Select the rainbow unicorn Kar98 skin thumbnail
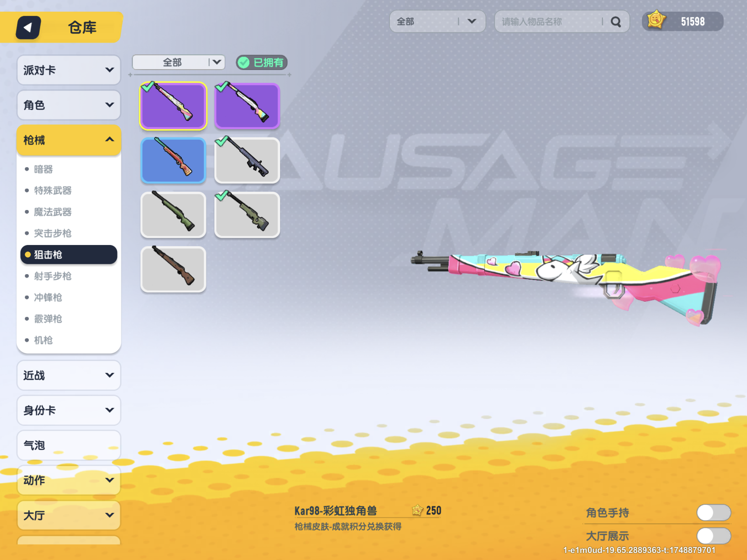747x560 pixels. point(173,106)
